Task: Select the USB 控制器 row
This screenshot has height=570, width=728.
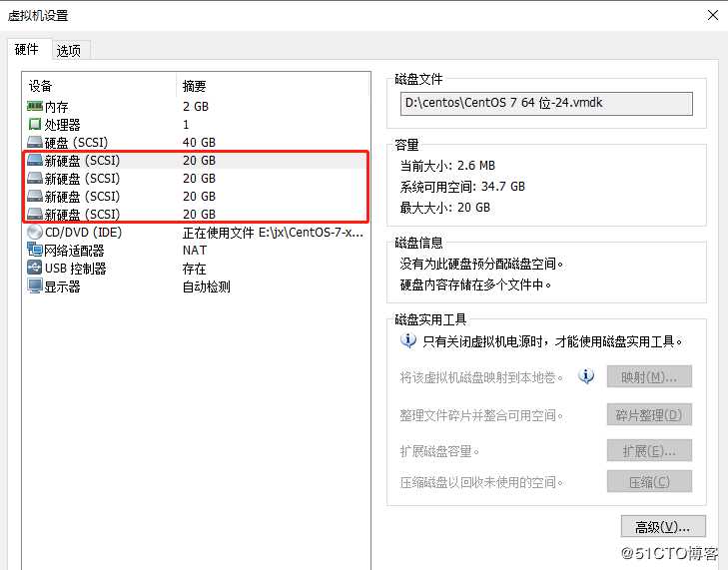Action: click(x=196, y=269)
